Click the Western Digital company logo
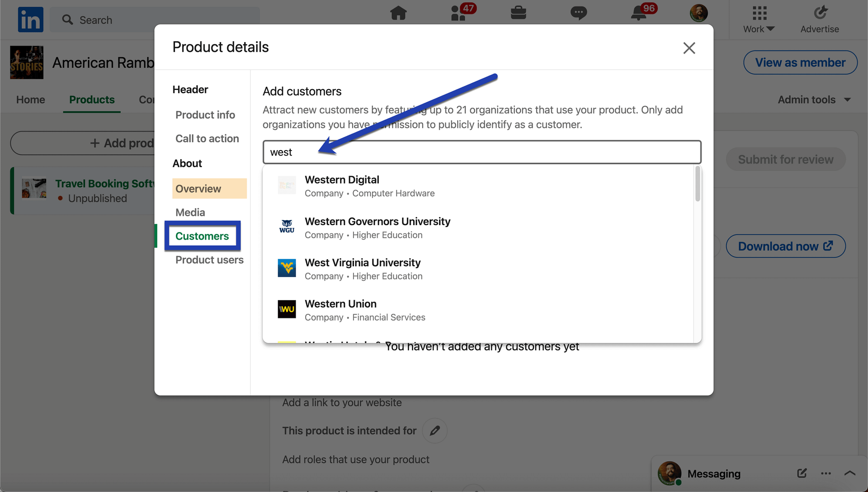The image size is (868, 492). point(287,185)
